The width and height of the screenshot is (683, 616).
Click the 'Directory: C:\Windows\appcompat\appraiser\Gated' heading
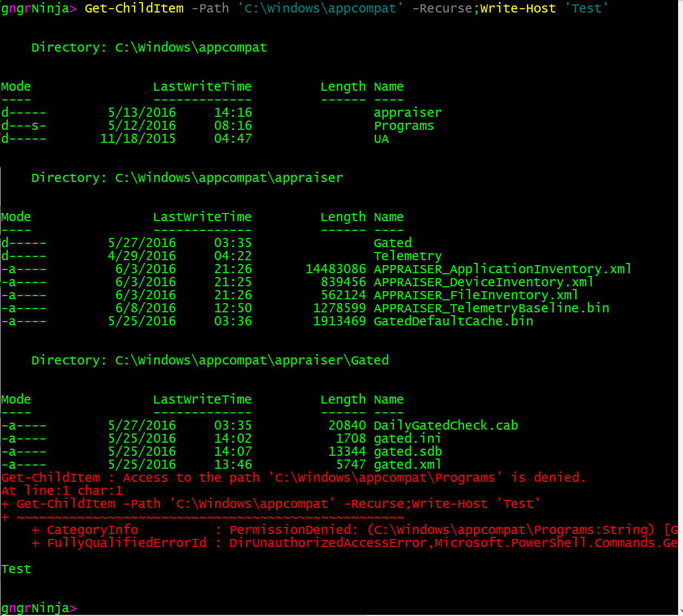210,360
